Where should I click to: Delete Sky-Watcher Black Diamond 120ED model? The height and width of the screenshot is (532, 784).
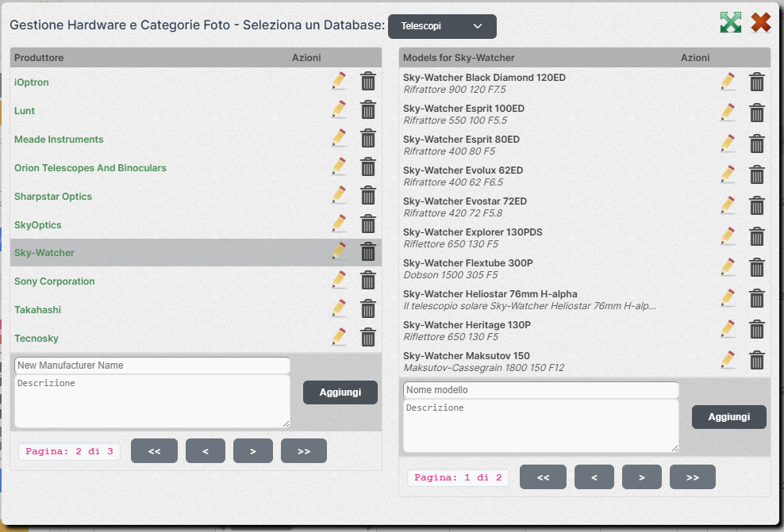click(757, 82)
